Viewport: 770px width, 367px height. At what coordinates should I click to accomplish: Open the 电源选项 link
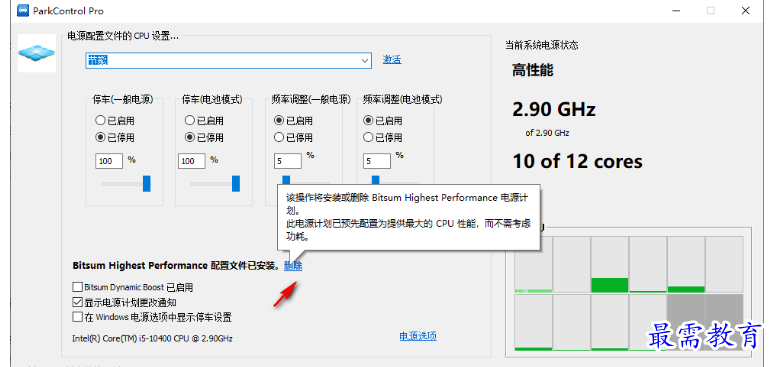click(418, 336)
